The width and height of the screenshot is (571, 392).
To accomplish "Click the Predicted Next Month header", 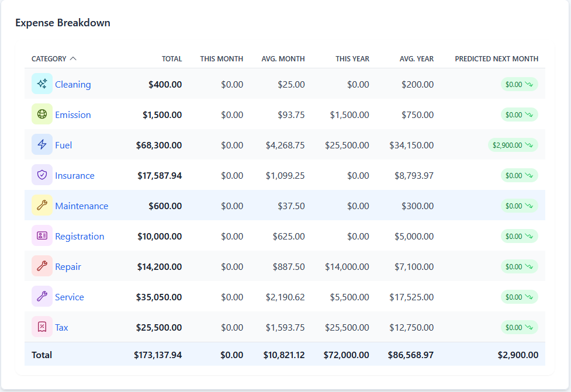I will pyautogui.click(x=496, y=58).
